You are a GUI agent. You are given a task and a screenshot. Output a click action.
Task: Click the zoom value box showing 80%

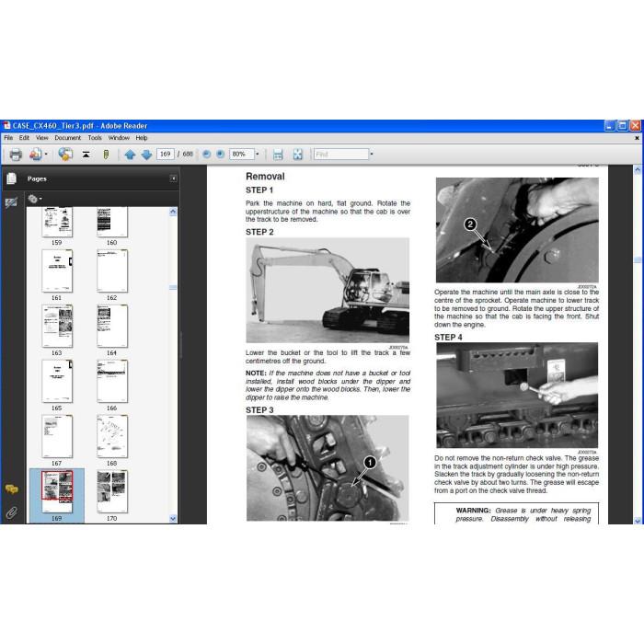[241, 154]
